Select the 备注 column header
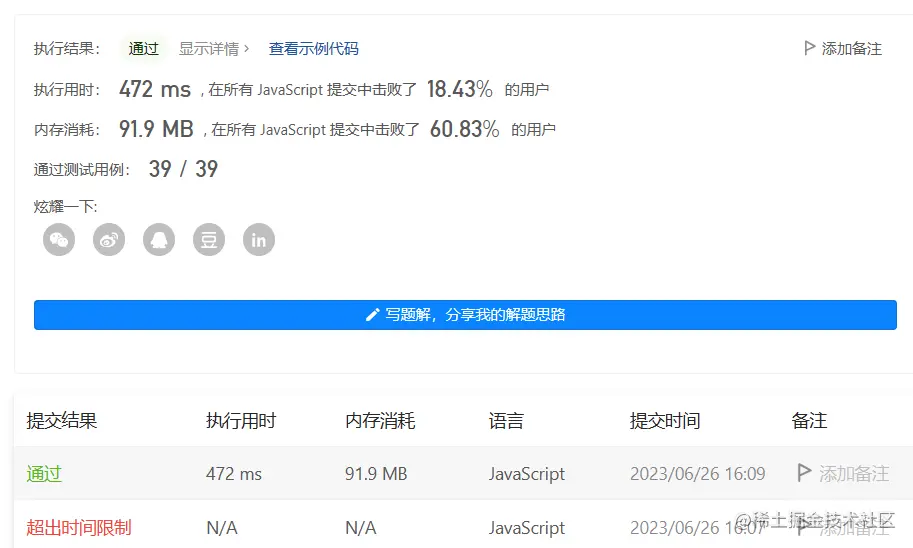 [809, 420]
